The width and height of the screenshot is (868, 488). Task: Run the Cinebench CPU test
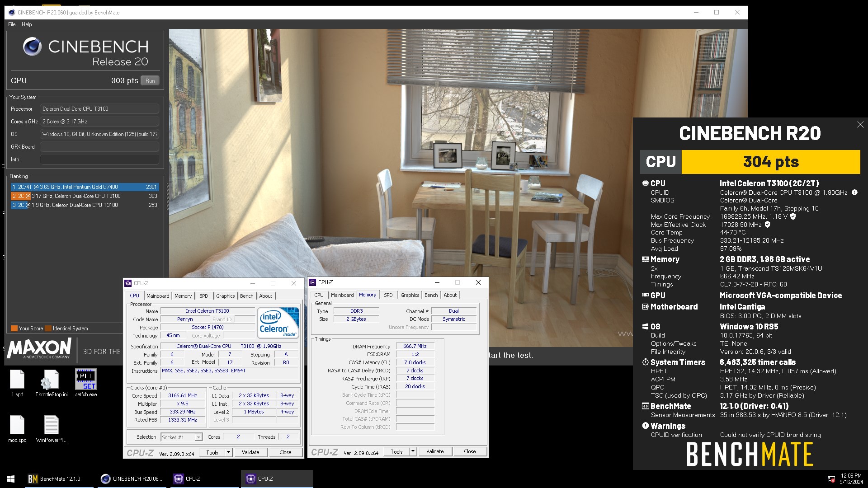(x=150, y=81)
